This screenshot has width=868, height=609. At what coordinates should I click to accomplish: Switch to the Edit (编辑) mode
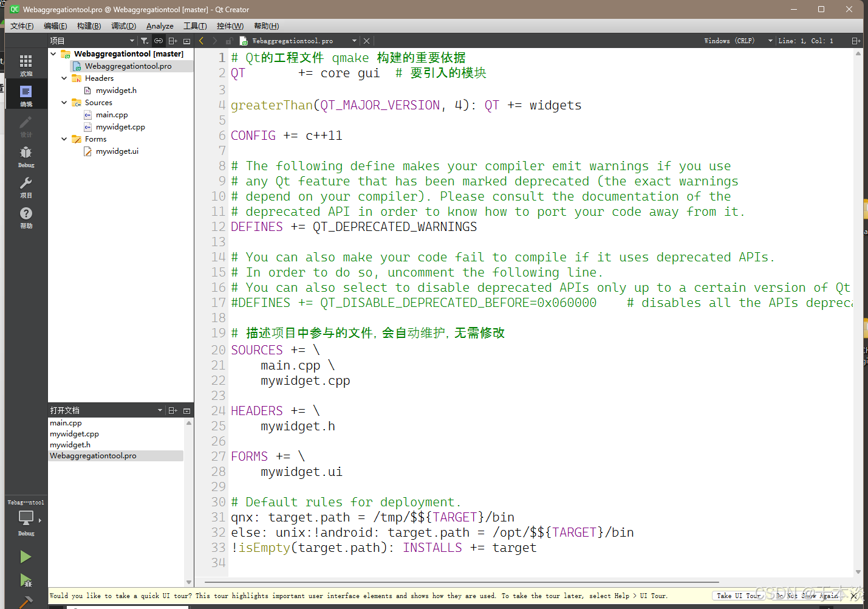26,95
